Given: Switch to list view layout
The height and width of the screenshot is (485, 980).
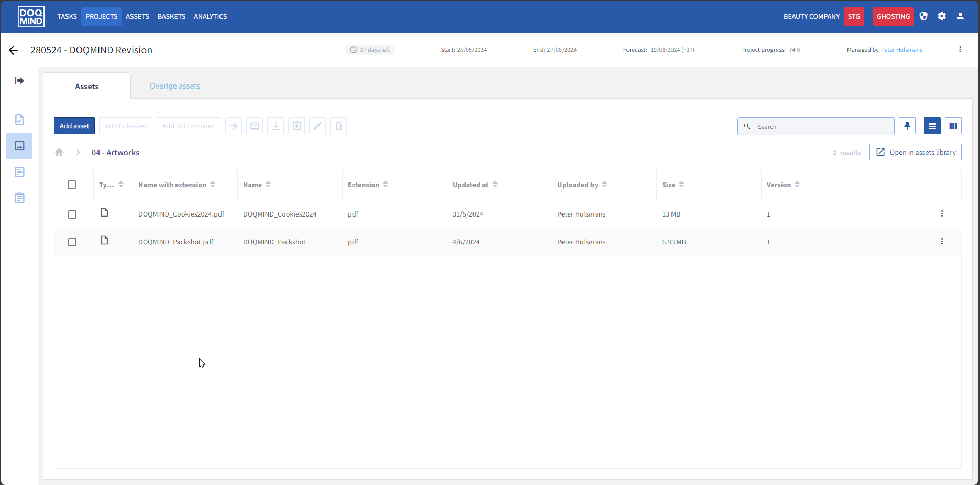Looking at the screenshot, I should point(932,126).
